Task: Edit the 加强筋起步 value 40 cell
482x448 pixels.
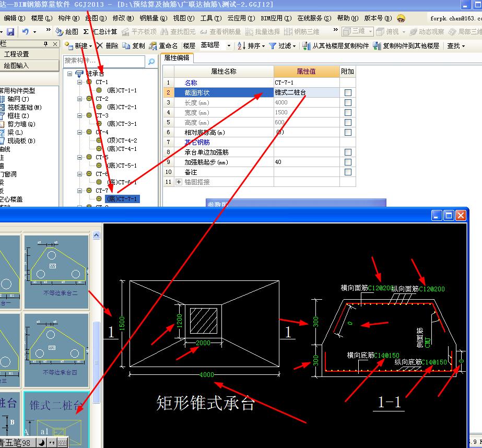Action: click(x=307, y=162)
